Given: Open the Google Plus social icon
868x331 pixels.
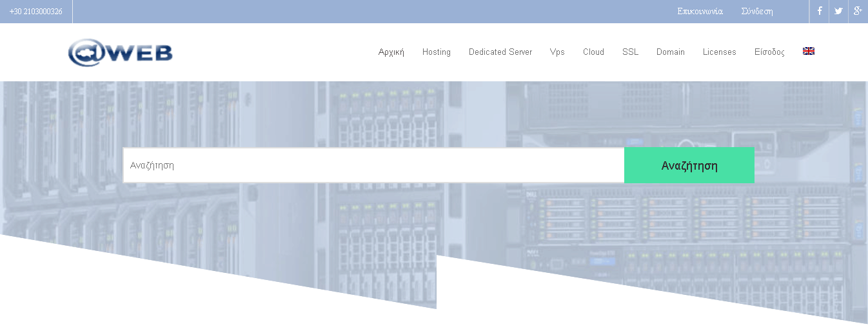Looking at the screenshot, I should click(858, 11).
